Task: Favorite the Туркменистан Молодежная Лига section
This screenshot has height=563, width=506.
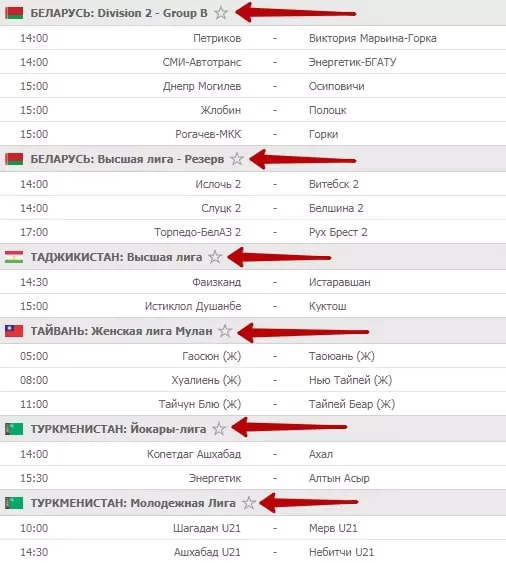Action: click(x=249, y=503)
